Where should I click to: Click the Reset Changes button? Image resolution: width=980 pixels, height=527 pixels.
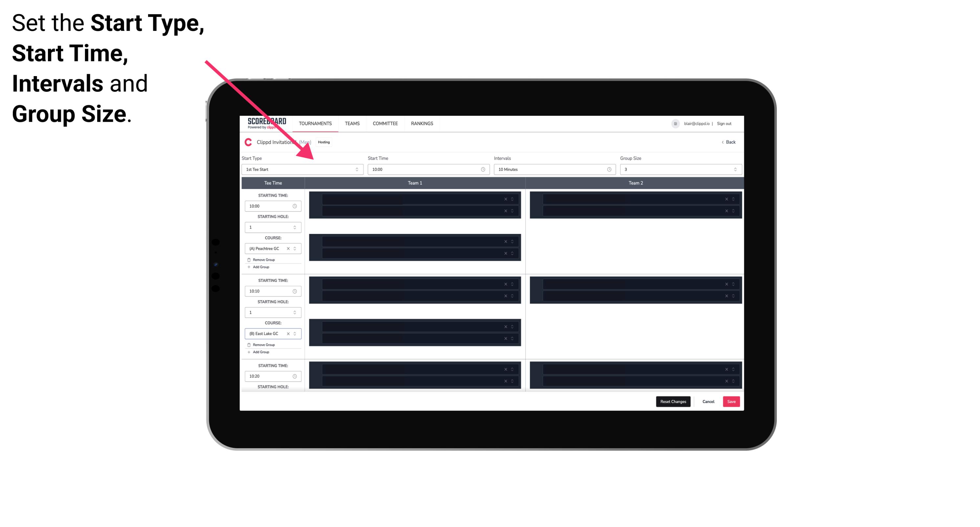674,401
